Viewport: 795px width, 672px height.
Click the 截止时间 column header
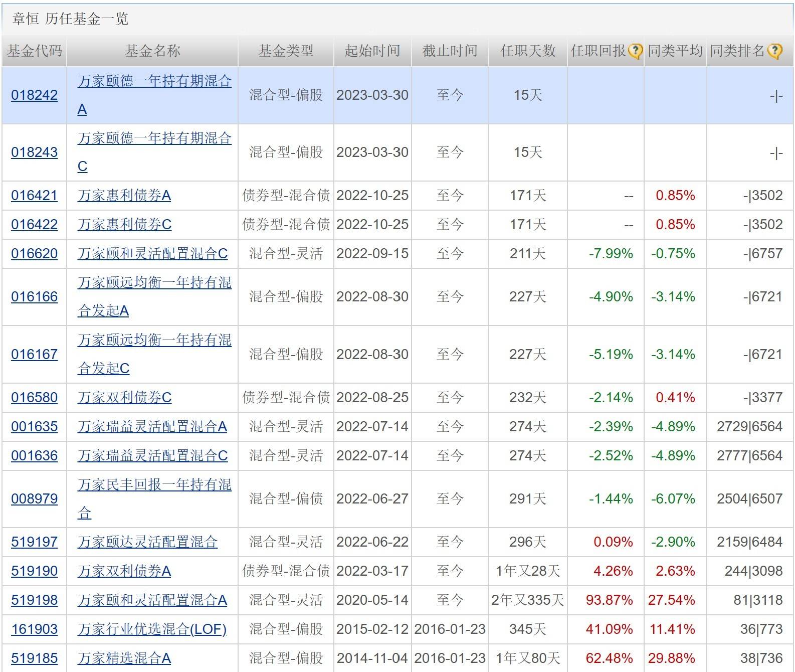click(x=450, y=51)
